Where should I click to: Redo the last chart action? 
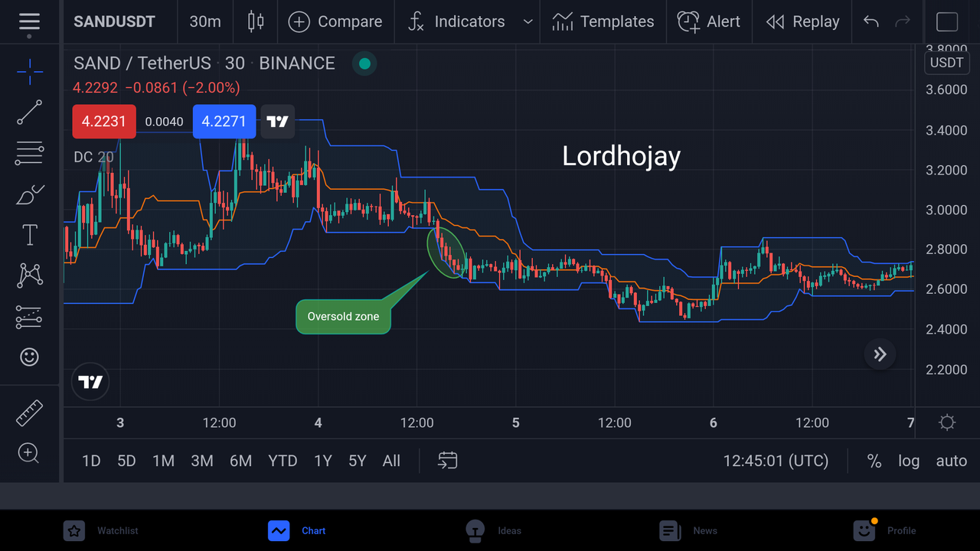903,21
